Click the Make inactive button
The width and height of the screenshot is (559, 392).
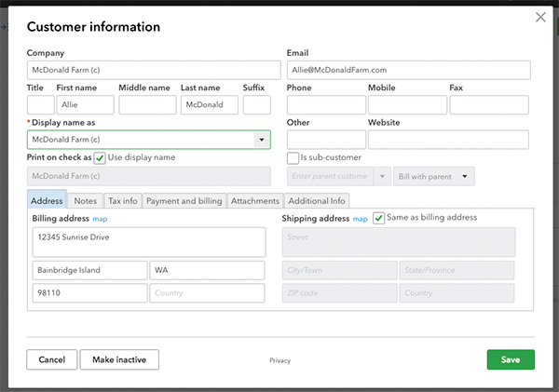(119, 359)
